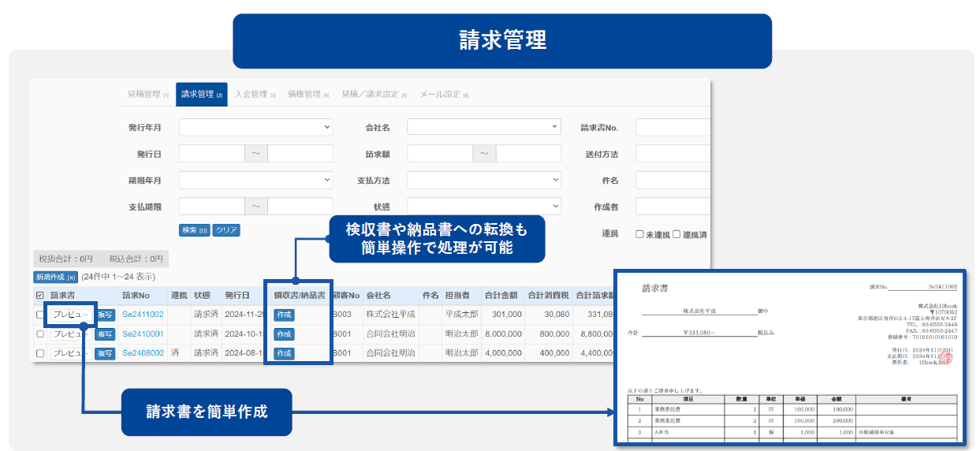Screen dimensions: 980x451
Task: Open the 債権管理 tab
Action: point(308,95)
